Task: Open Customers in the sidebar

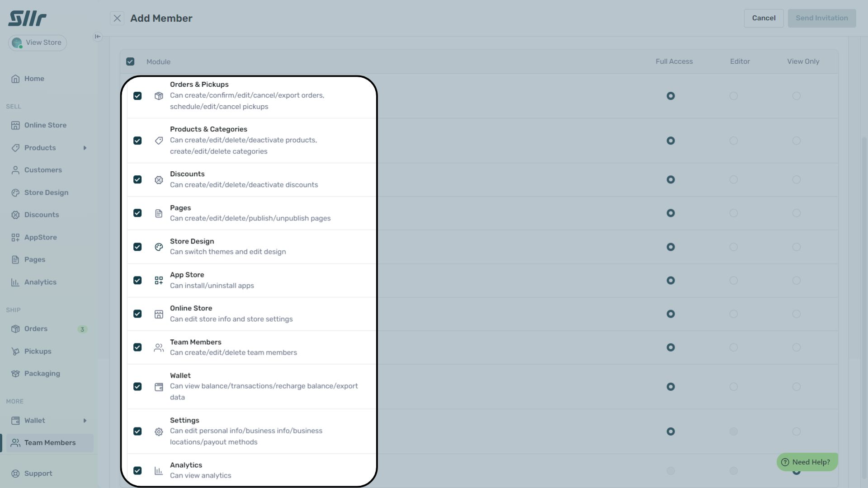Action: click(43, 170)
